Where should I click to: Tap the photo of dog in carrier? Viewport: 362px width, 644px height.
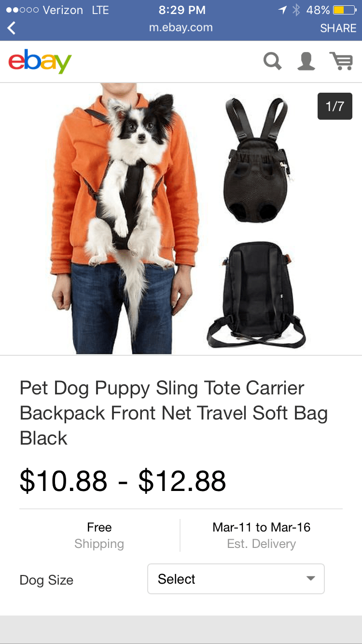coord(125,219)
